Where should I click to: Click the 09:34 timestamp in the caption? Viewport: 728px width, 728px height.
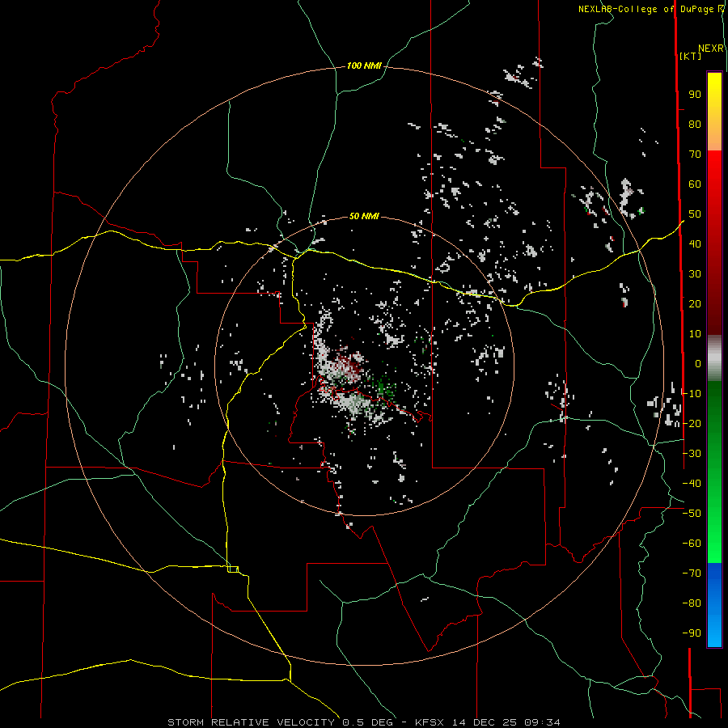(x=542, y=722)
